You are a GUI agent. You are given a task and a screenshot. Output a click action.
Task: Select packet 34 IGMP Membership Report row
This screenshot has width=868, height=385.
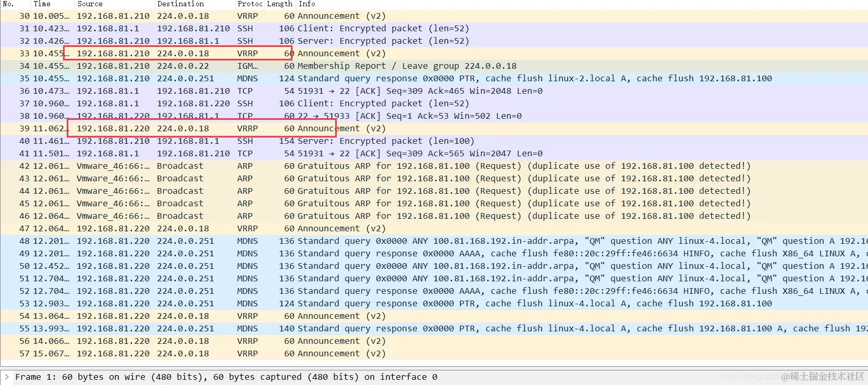[434, 66]
